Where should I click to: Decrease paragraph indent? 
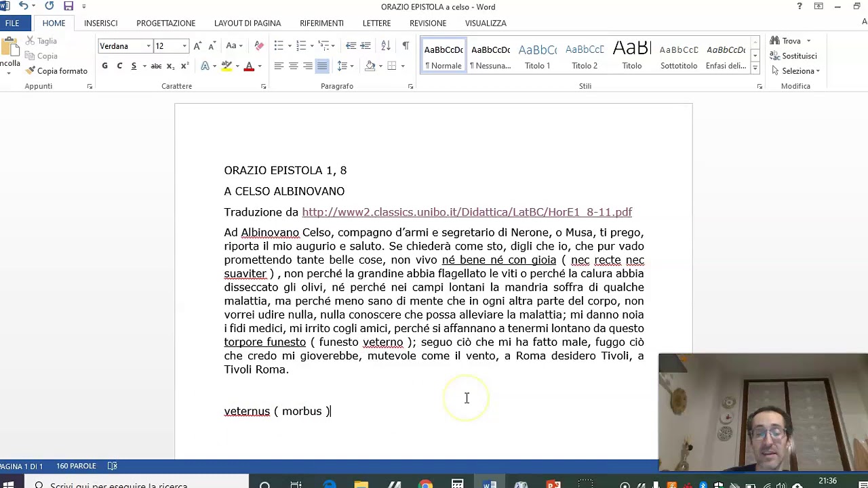[x=351, y=45]
